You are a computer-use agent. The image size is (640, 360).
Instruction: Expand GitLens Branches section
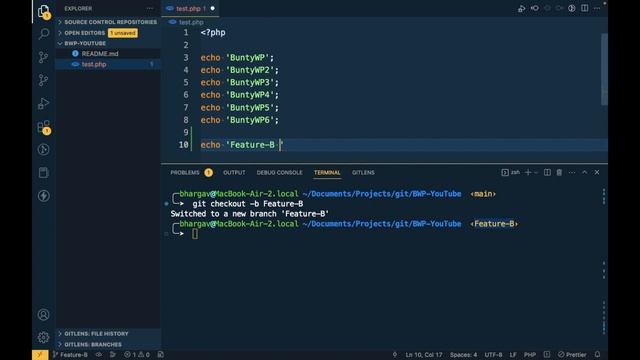(x=108, y=344)
